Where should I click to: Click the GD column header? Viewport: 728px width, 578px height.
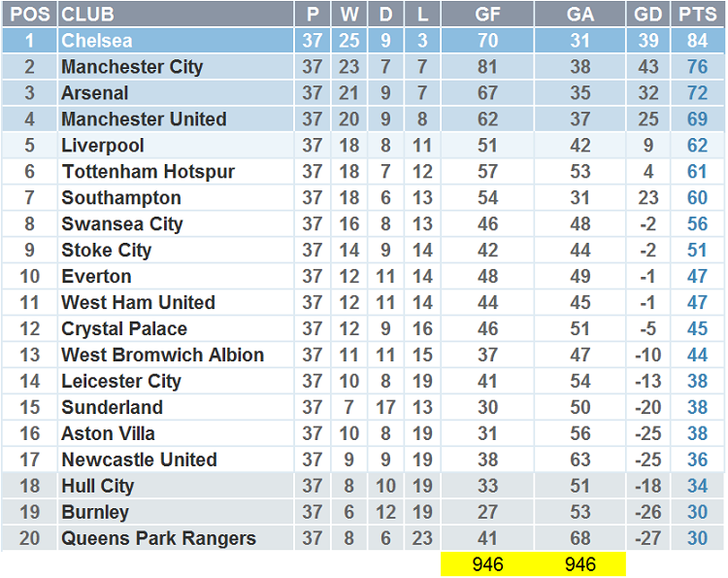(647, 15)
